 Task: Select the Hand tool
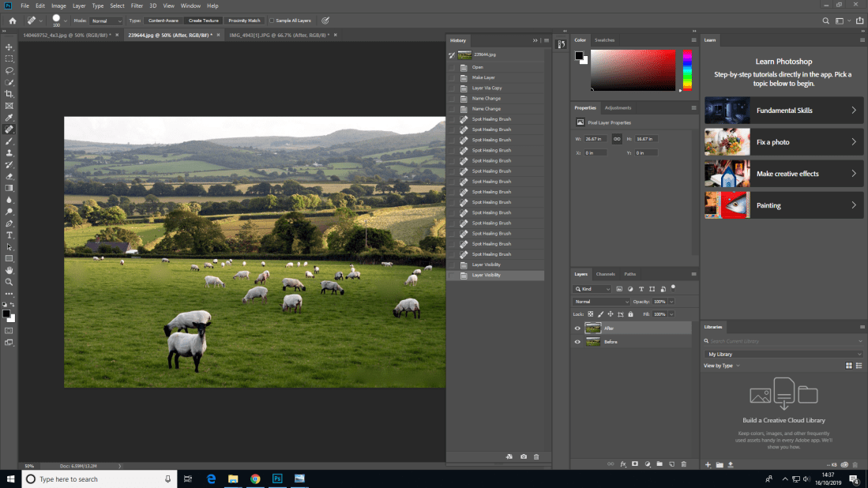9,270
